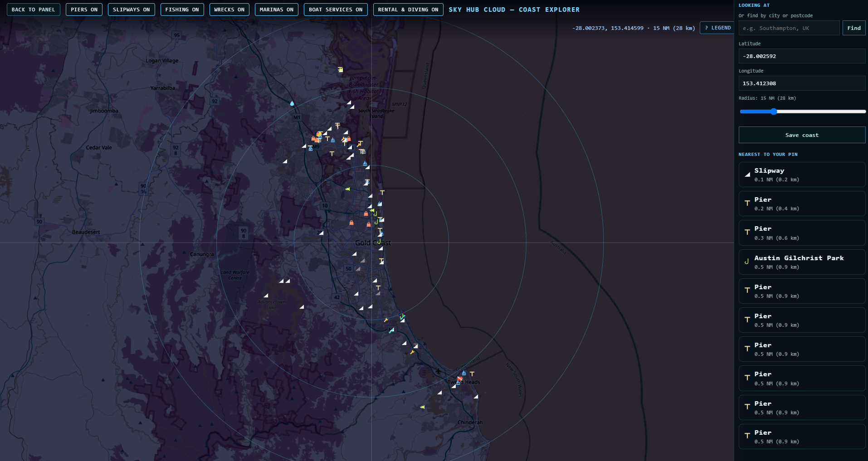This screenshot has width=868, height=461.
Task: Click the Longitude input field
Action: (x=802, y=83)
